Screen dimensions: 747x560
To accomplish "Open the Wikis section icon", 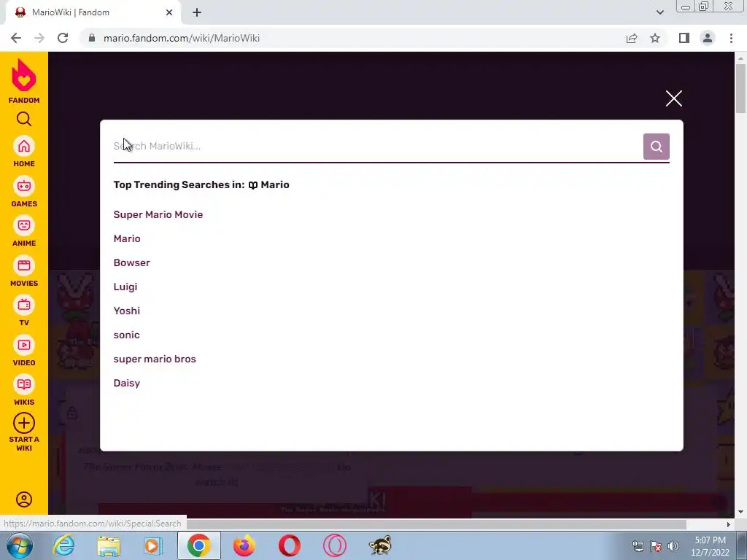I will tap(24, 391).
